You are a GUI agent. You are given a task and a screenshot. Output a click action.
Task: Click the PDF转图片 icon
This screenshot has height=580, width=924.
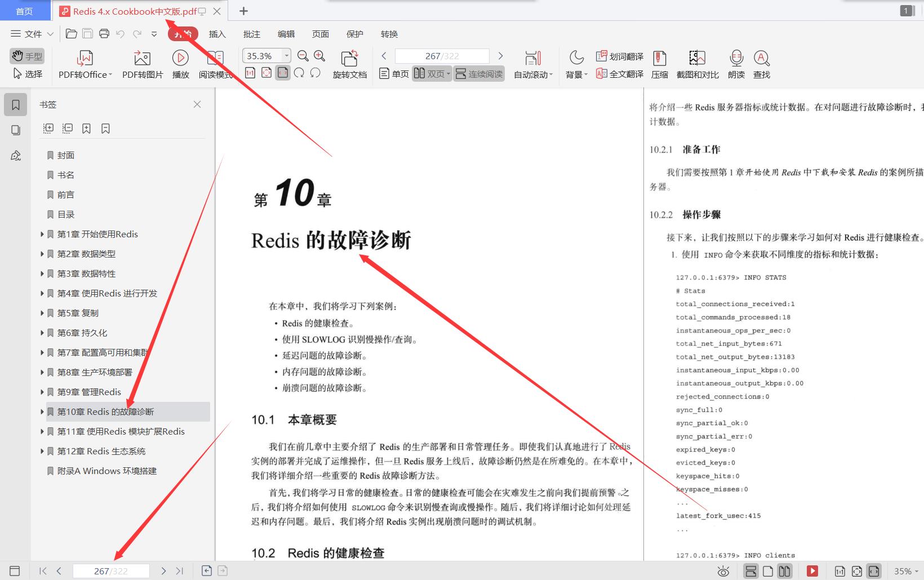coord(142,58)
